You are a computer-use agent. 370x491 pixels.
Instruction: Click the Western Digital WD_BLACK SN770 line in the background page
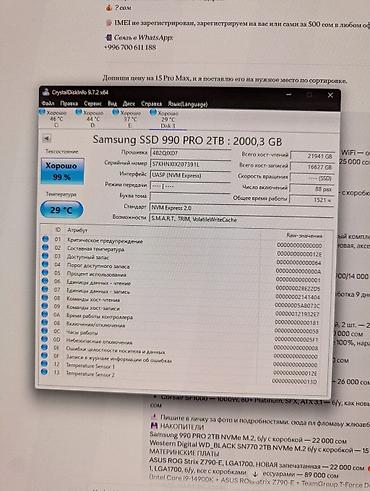click(259, 447)
